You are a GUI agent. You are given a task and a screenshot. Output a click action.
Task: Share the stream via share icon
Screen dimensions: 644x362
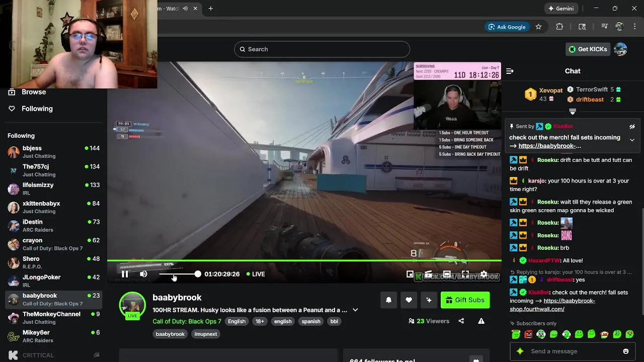pos(461,321)
